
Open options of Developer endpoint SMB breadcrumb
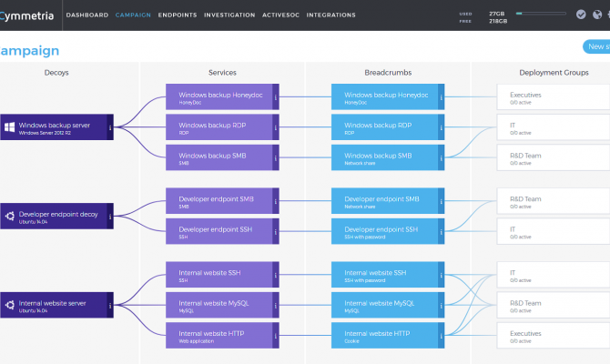pos(442,201)
